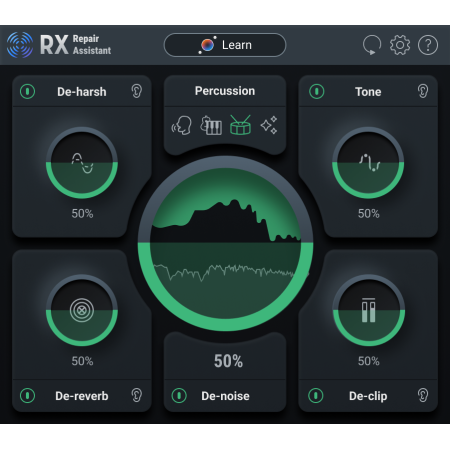Click the De-clip 50% value

tap(369, 361)
